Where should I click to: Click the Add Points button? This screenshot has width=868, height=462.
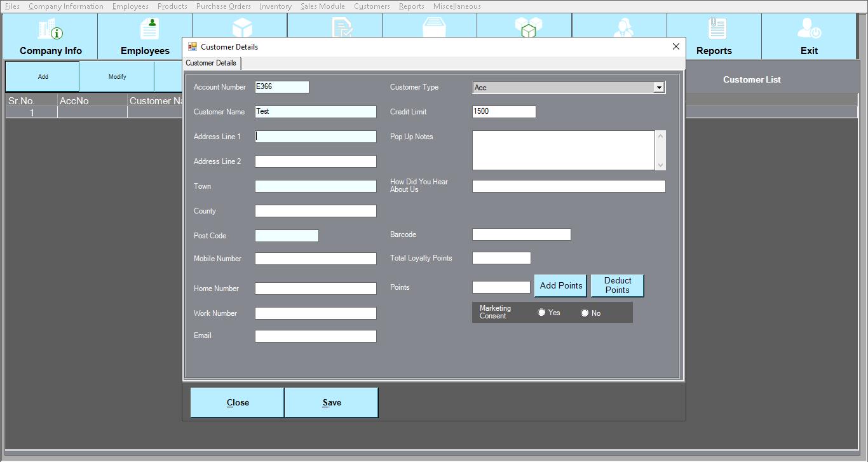tap(560, 286)
